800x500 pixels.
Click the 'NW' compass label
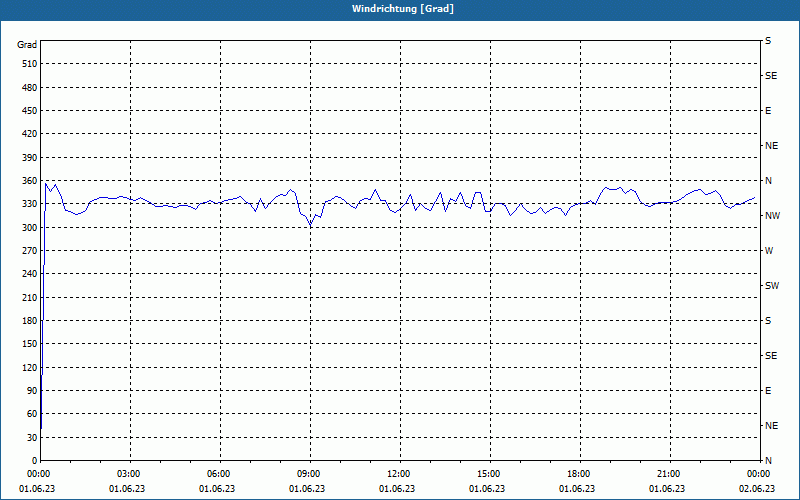pos(772,216)
